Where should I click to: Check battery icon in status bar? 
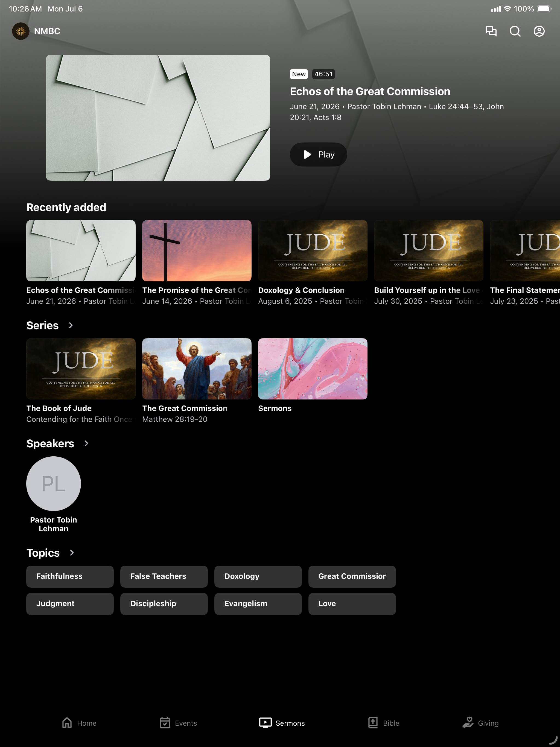[544, 9]
